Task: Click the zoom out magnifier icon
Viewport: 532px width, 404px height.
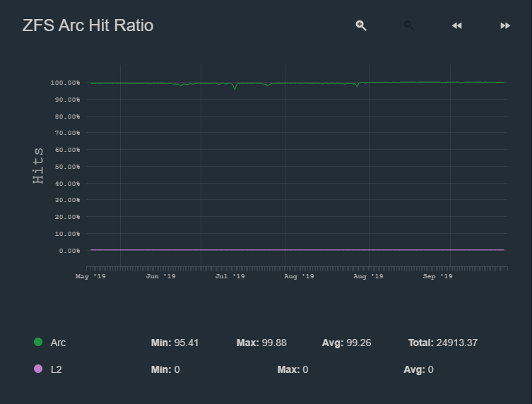Action: point(408,25)
